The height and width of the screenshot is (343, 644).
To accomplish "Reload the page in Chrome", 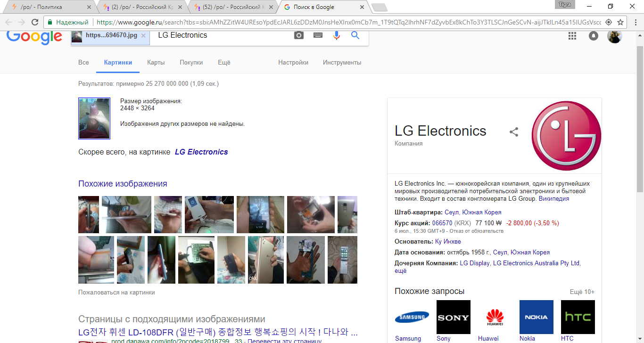I will (35, 22).
